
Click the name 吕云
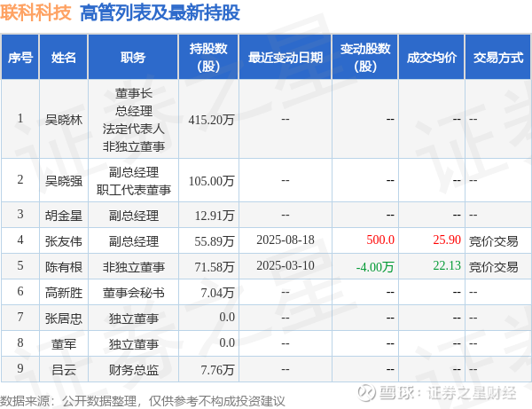[64, 370]
